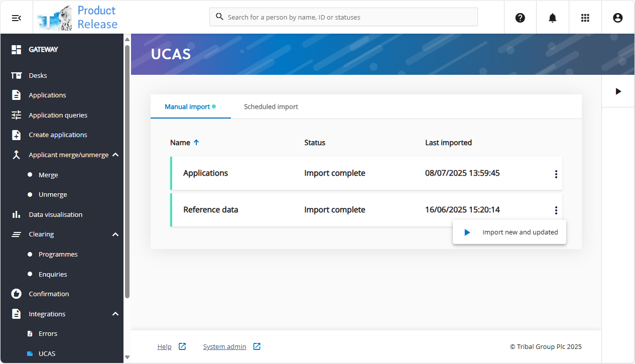Click the Data visualisation bar chart icon
This screenshot has width=635, height=364.
pos(17,214)
